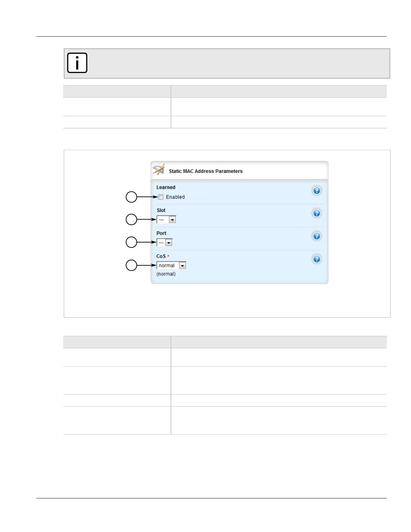Click the Enabled label next to checkbox

click(175, 197)
